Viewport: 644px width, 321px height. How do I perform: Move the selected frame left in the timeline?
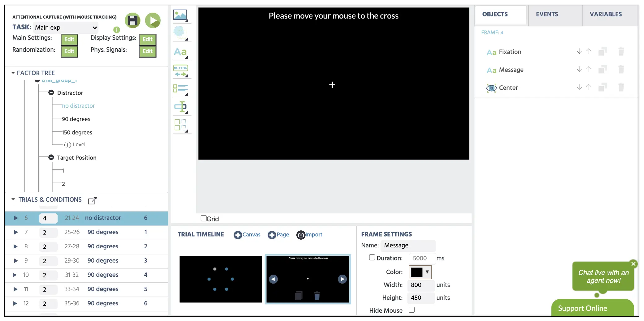coord(273,279)
